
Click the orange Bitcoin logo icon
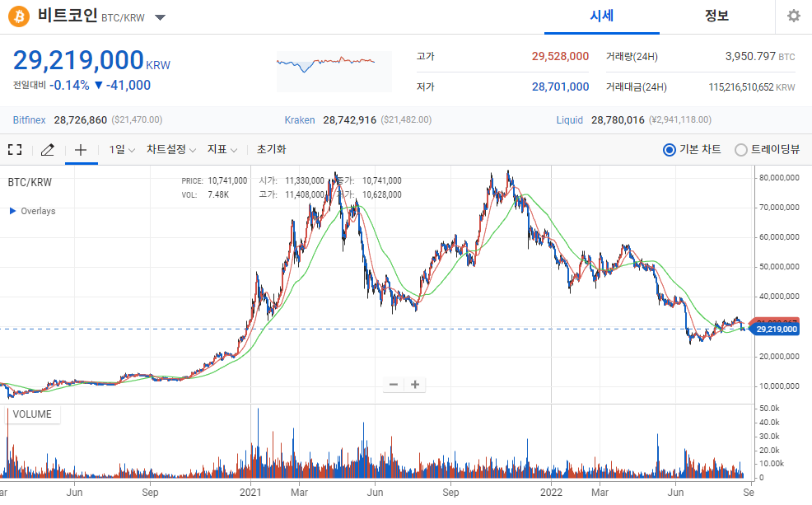coord(19,16)
